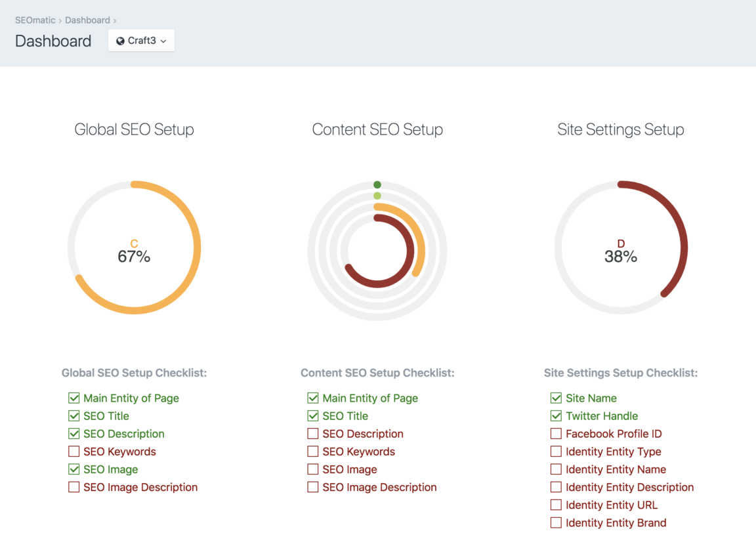Check the Facebook Profile ID checkbox
This screenshot has height=552, width=756.
[x=556, y=434]
